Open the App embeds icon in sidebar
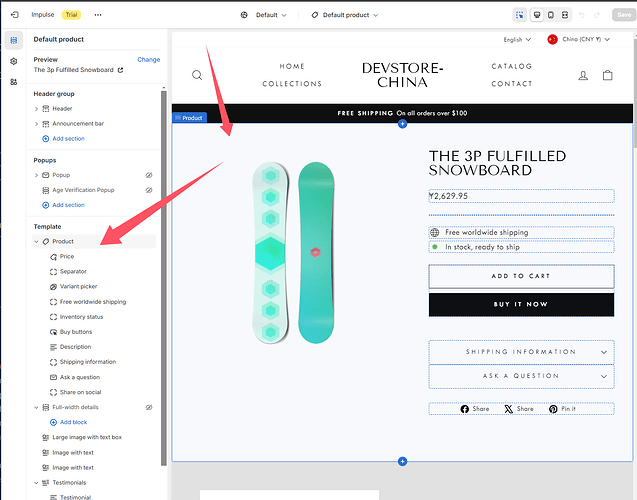637x500 pixels. 14,82
